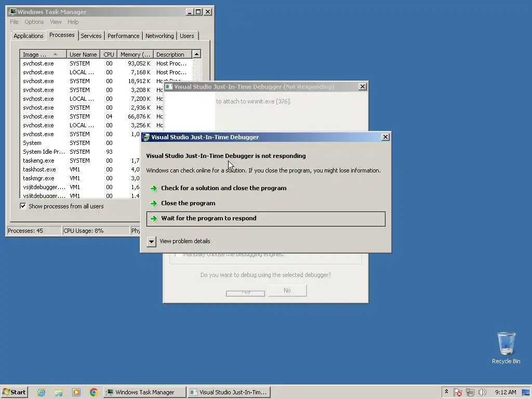Sort by Description column header
The height and width of the screenshot is (399, 532).
[x=172, y=54]
